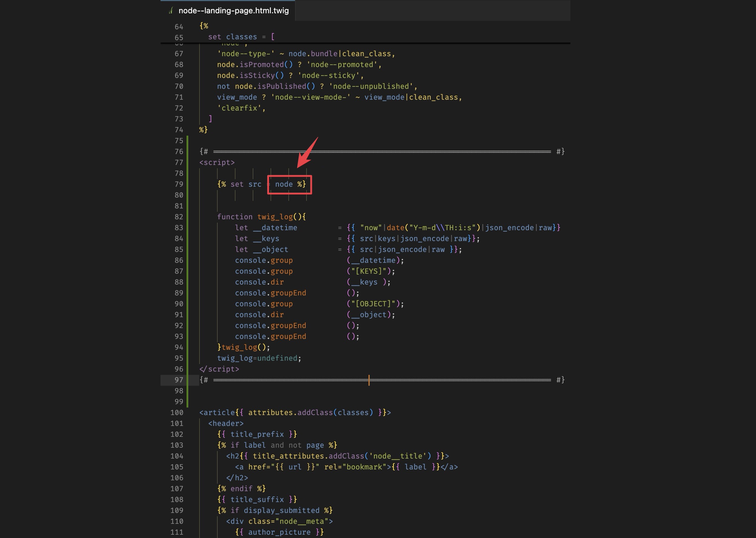
Task: Click 'let __object' on line 85
Action: click(261, 250)
